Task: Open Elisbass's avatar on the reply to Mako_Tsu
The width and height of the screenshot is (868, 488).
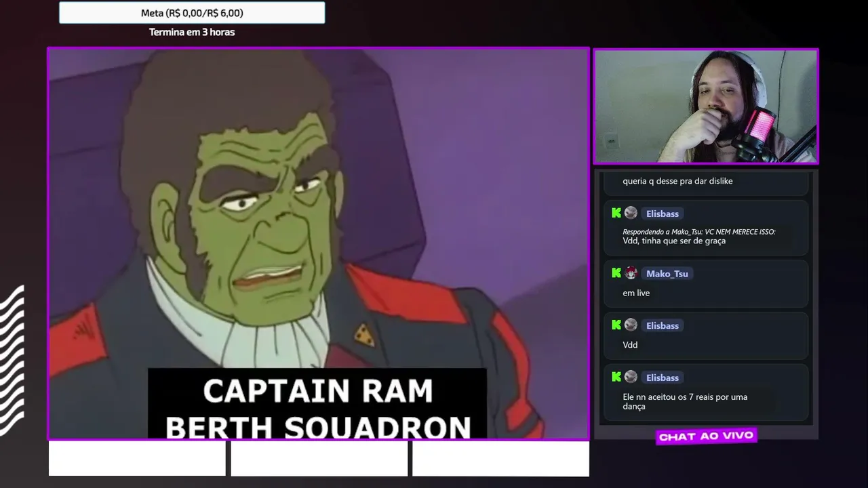Action: (631, 213)
